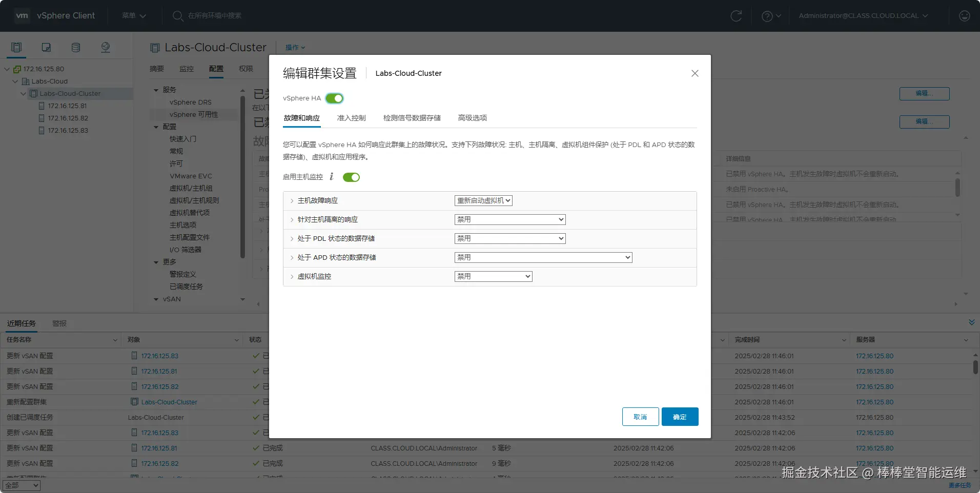The image size is (980, 493).
Task: Select host 172.16.125.83 in the tree
Action: pos(68,131)
